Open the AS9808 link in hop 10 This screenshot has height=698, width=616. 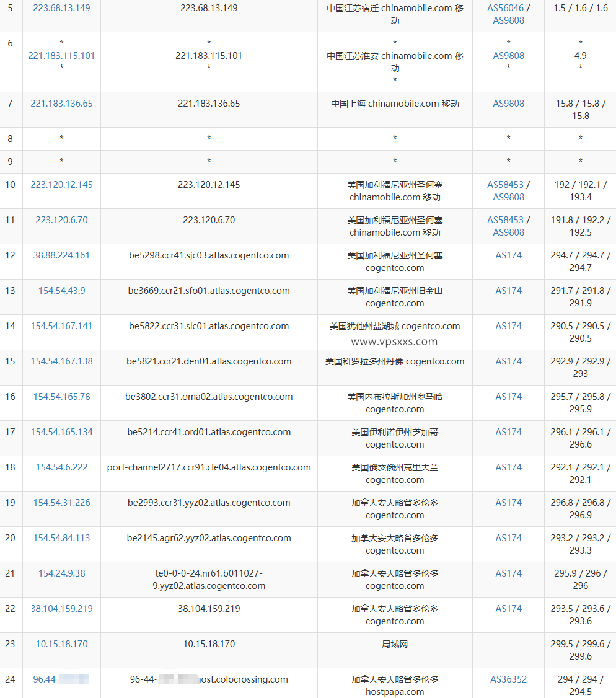(508, 197)
